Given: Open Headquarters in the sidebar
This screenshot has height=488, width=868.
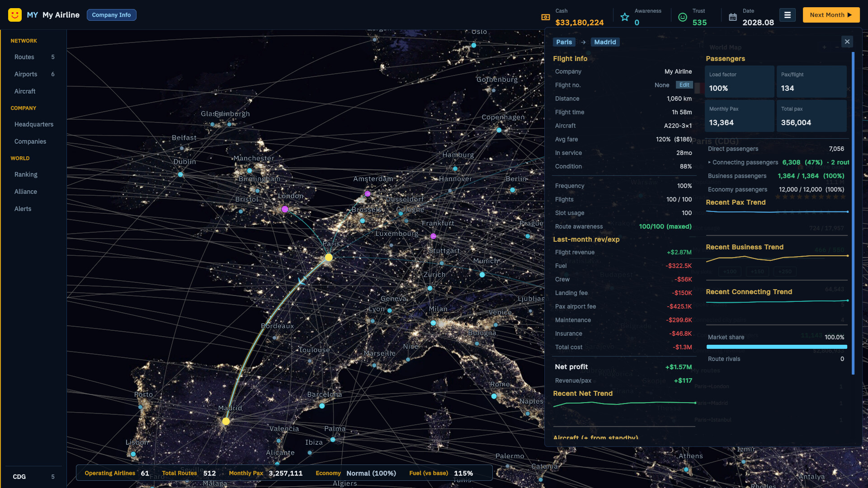Looking at the screenshot, I should (34, 124).
